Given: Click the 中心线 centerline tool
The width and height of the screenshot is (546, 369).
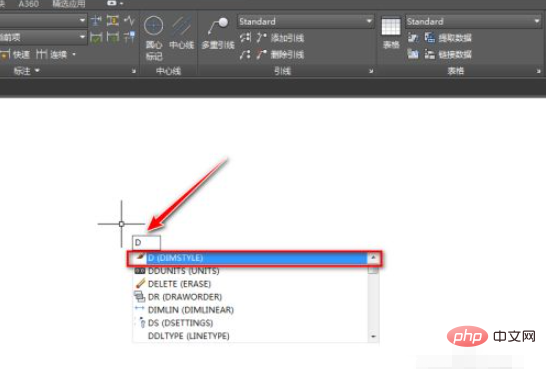Looking at the screenshot, I should [x=181, y=33].
